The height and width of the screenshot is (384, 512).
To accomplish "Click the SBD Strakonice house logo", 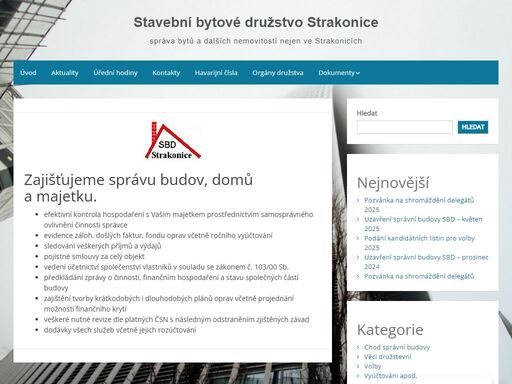I will tap(173, 141).
